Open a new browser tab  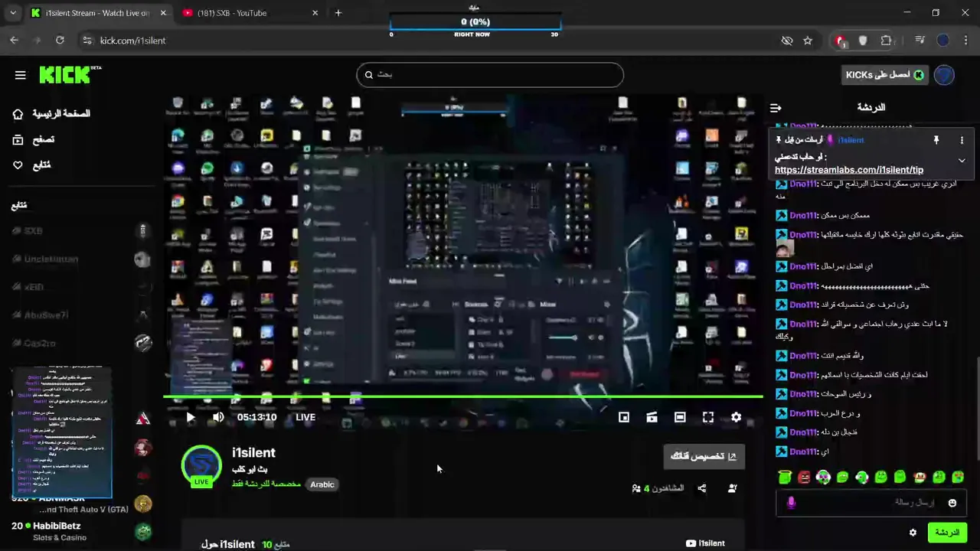point(338,13)
